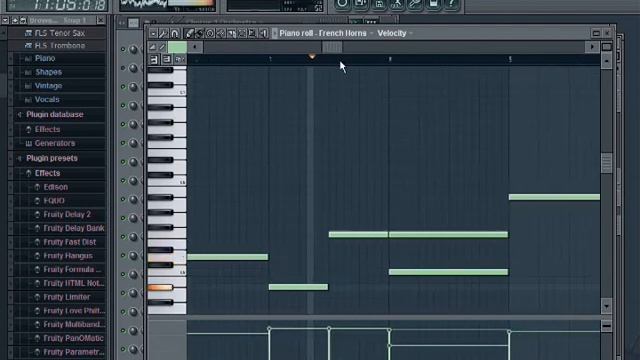Image resolution: width=640 pixels, height=360 pixels.
Task: Click bar 2 on the timeline ruler
Action: [x=389, y=60]
